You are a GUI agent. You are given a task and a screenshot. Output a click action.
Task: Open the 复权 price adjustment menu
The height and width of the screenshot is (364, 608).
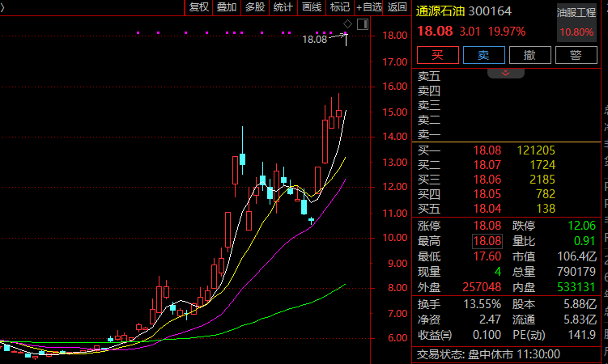tap(198, 7)
